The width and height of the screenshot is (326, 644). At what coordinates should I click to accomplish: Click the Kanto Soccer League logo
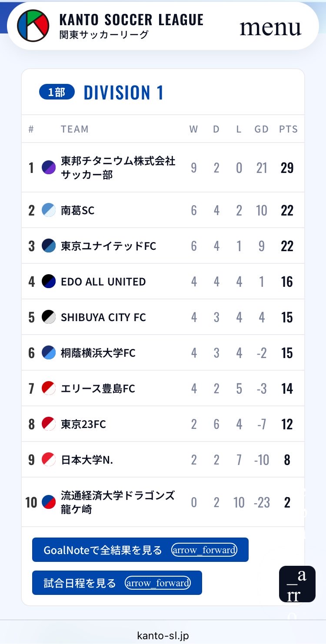point(33,26)
